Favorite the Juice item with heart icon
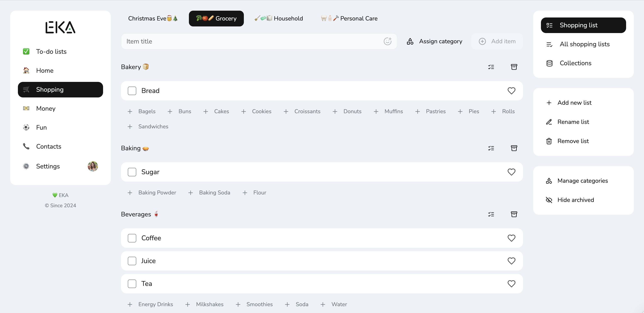Viewport: 644px width, 313px height. [x=512, y=261]
